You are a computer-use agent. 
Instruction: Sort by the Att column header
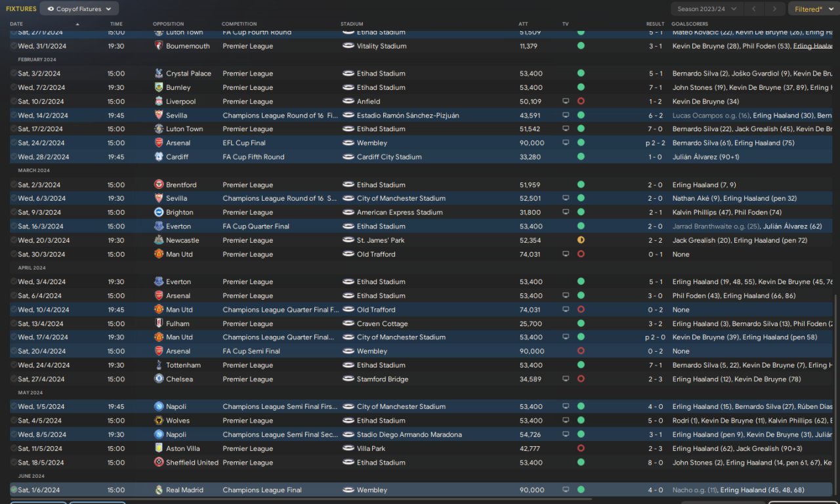click(x=523, y=24)
